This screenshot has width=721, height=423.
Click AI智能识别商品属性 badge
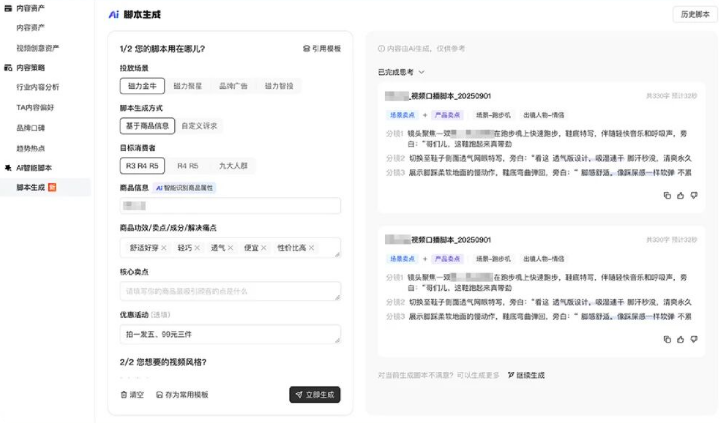coord(184,188)
